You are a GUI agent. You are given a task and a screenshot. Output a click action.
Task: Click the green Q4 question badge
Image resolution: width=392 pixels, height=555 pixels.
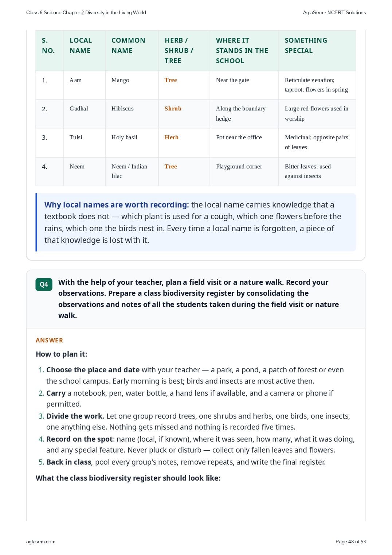pyautogui.click(x=44, y=284)
